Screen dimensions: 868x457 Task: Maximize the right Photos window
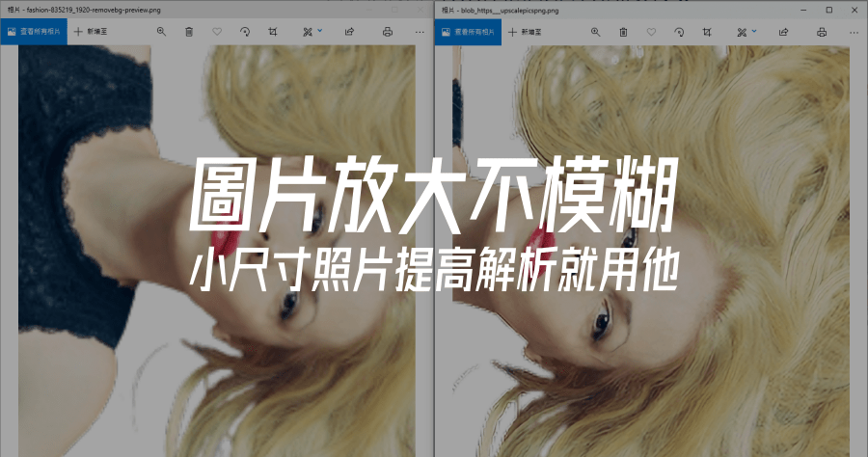(x=828, y=10)
